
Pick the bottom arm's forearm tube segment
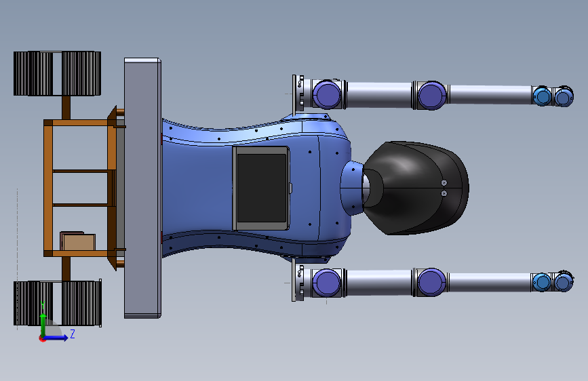(x=490, y=283)
